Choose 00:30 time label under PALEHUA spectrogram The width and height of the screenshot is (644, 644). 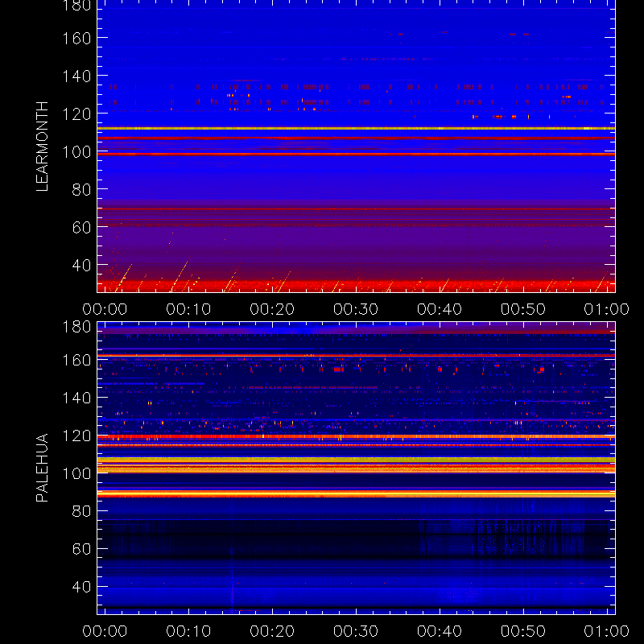(x=356, y=631)
